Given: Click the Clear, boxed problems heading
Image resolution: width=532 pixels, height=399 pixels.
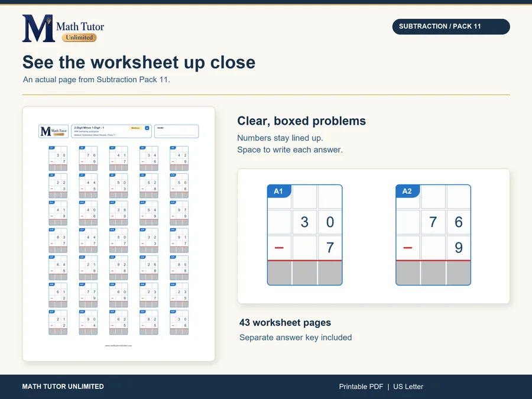Looking at the screenshot, I should click(301, 121).
